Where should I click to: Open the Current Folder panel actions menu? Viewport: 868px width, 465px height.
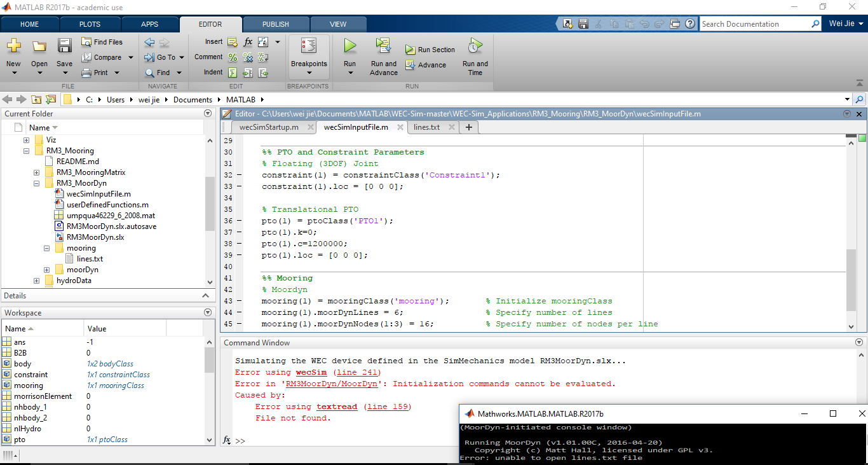(x=208, y=113)
